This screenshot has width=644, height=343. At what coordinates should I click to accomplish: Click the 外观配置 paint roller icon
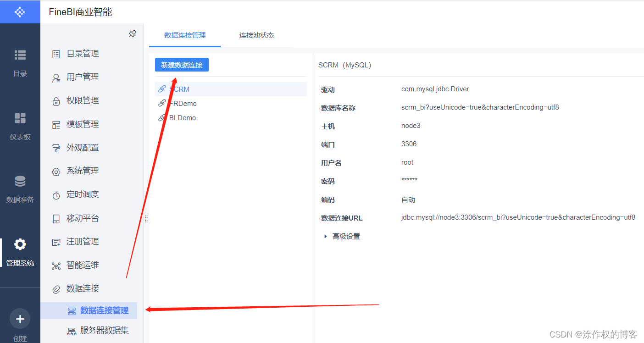(x=56, y=148)
